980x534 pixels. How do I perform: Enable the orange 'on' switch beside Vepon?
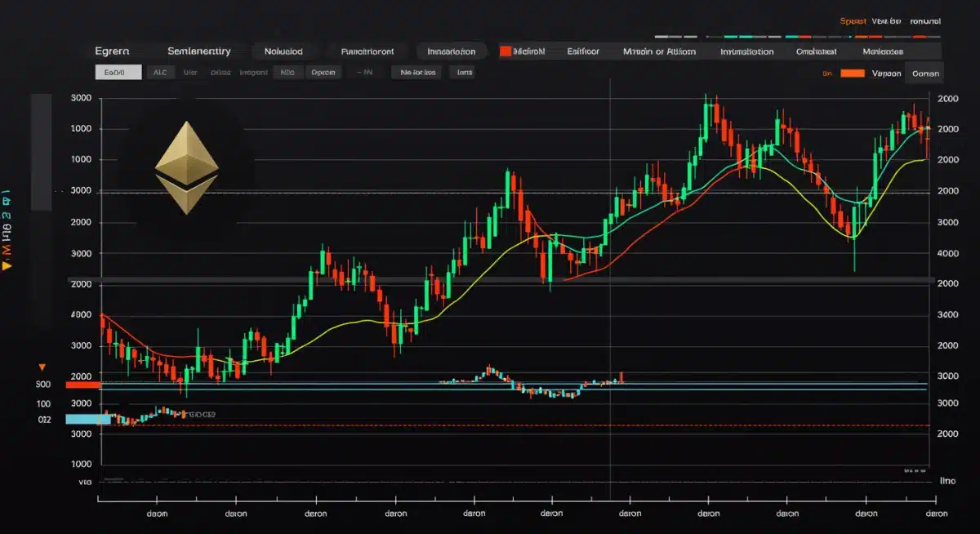point(851,73)
